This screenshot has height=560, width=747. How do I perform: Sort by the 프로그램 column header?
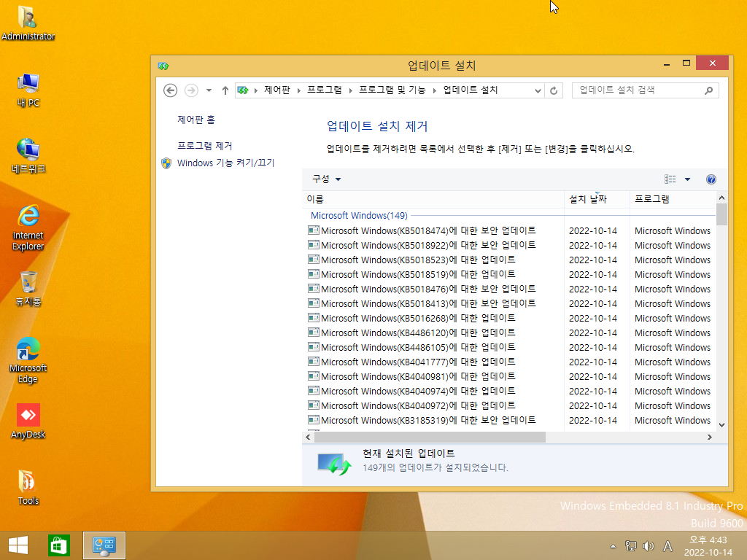(x=673, y=199)
